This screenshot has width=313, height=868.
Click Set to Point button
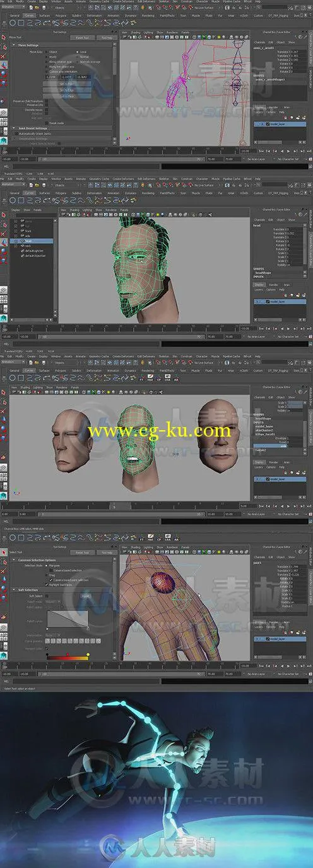click(67, 84)
